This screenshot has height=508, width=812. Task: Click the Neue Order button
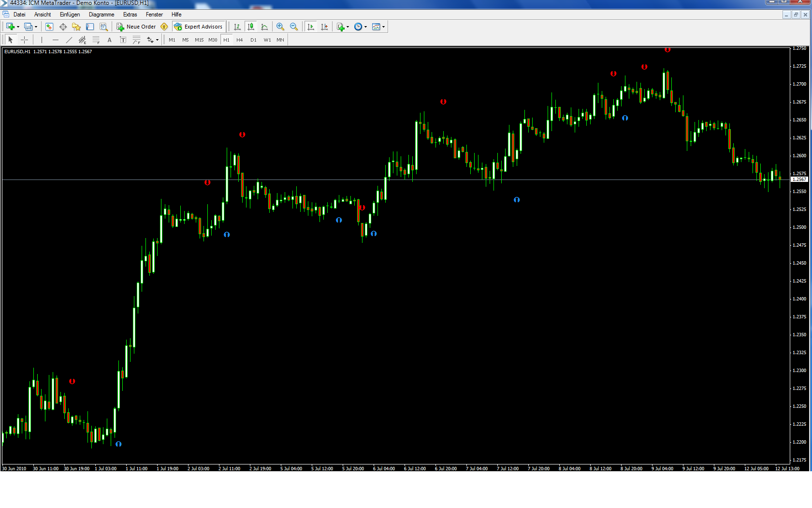pyautogui.click(x=136, y=27)
